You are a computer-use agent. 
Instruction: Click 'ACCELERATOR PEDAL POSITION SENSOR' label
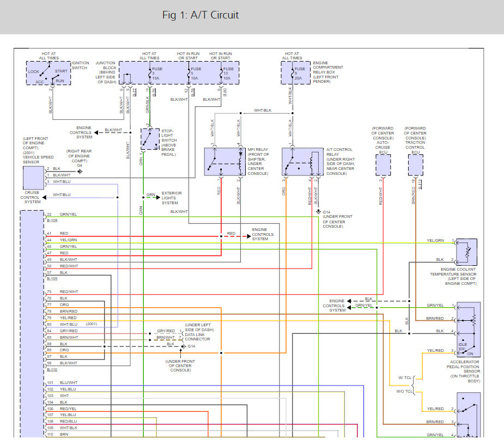(x=464, y=367)
